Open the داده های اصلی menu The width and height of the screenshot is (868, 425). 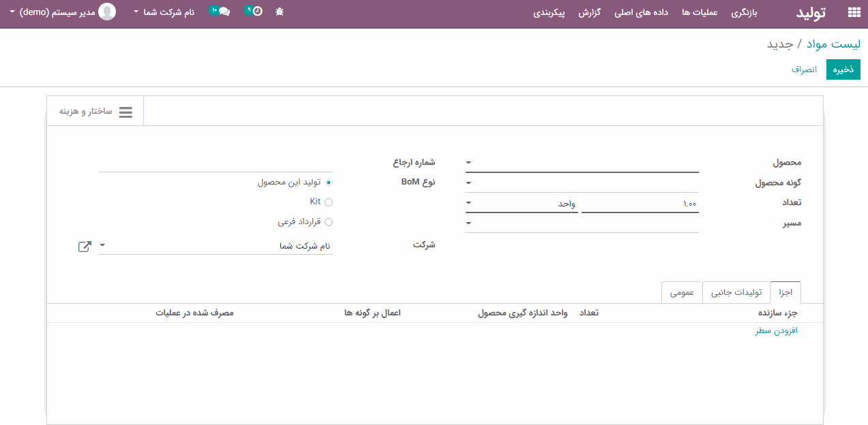click(x=641, y=13)
